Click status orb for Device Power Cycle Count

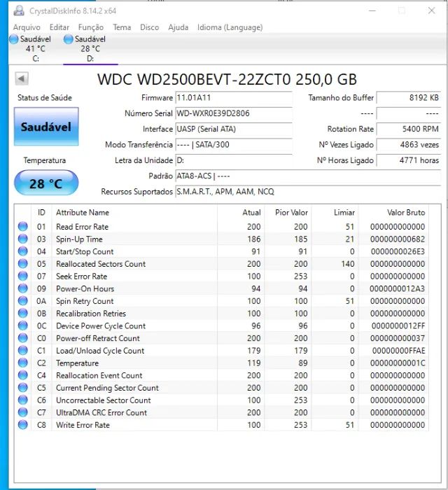[x=23, y=325]
